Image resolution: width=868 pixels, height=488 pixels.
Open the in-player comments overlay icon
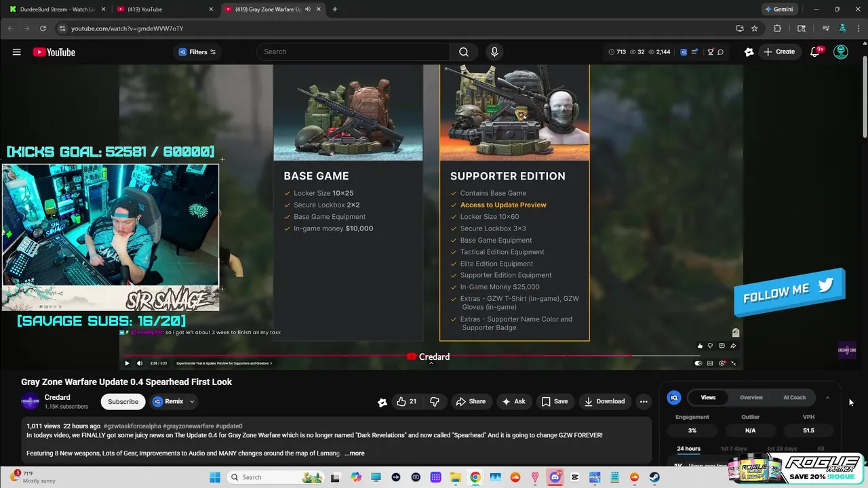pos(722,346)
